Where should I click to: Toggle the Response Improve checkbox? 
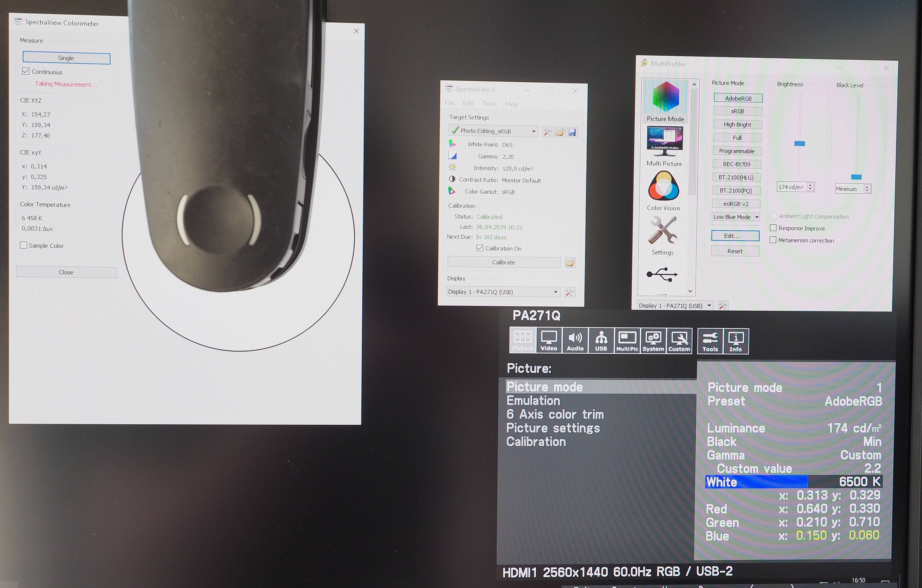point(773,228)
